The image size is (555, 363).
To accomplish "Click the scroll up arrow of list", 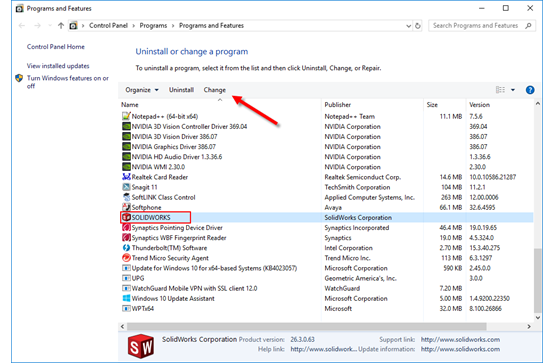I will [x=538, y=104].
